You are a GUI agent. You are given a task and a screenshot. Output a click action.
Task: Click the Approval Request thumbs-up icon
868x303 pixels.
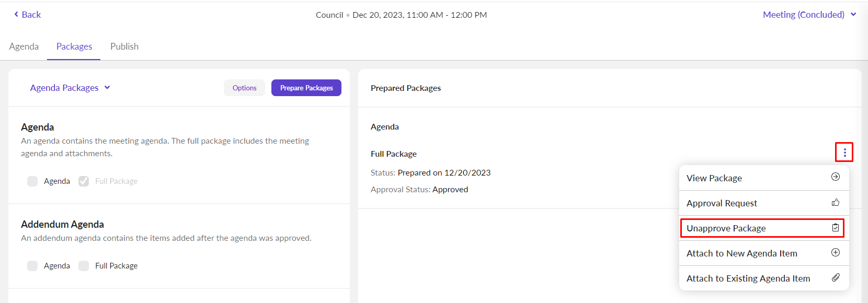pos(836,202)
